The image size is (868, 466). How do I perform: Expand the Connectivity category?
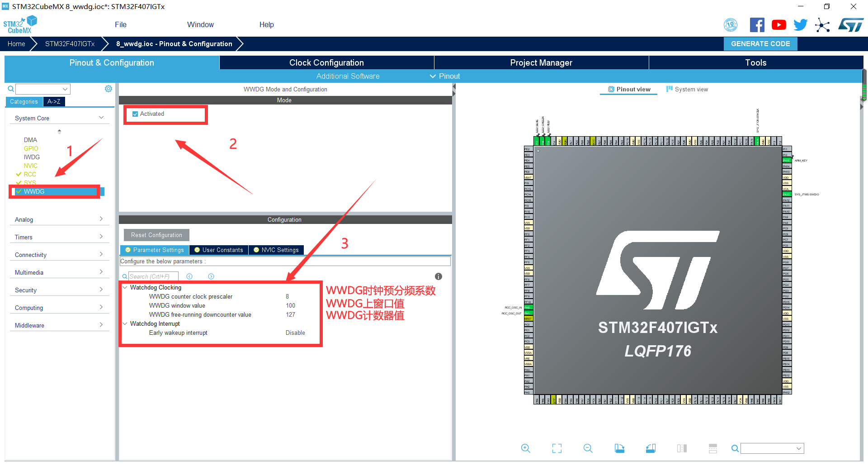point(59,255)
